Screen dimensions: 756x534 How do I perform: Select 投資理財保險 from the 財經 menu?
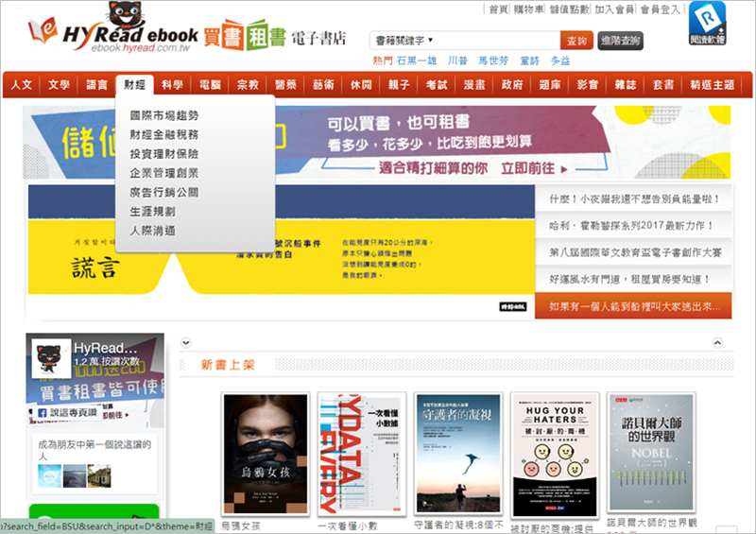tap(164, 153)
